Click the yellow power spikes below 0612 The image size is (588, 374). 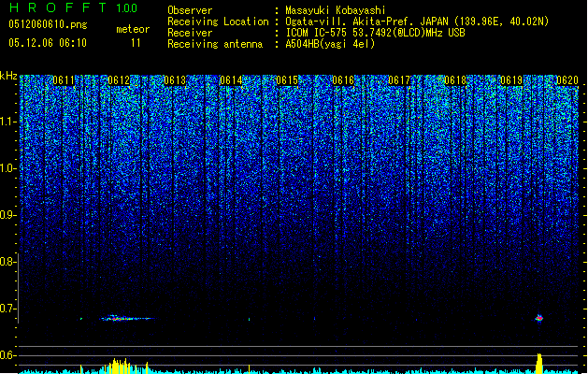click(120, 367)
